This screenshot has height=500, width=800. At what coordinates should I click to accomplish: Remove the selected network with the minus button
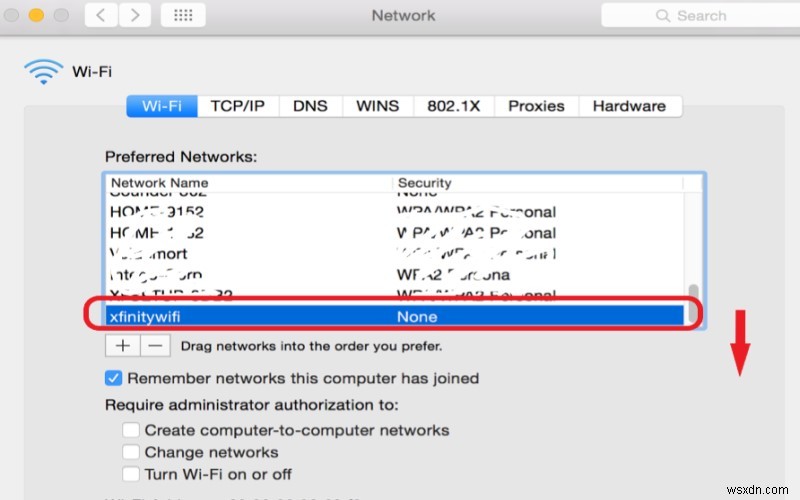pyautogui.click(x=155, y=346)
